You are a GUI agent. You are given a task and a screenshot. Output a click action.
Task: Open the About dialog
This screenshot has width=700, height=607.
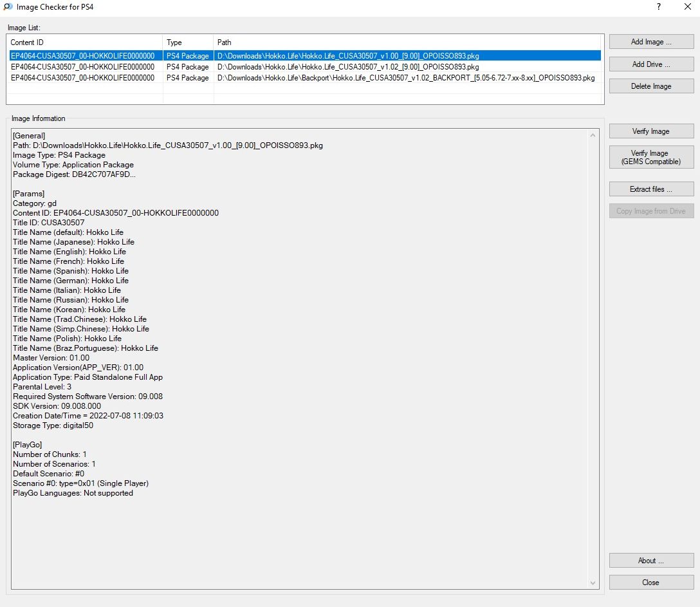click(x=651, y=561)
